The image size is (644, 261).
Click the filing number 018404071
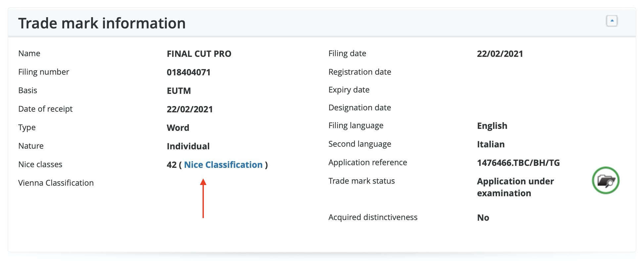click(189, 72)
